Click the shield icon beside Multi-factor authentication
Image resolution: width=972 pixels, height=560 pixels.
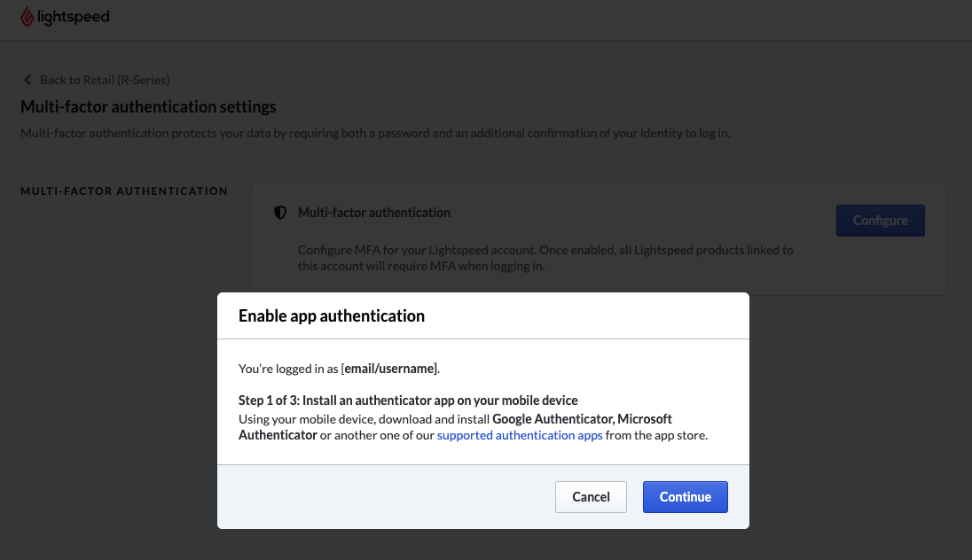[280, 213]
